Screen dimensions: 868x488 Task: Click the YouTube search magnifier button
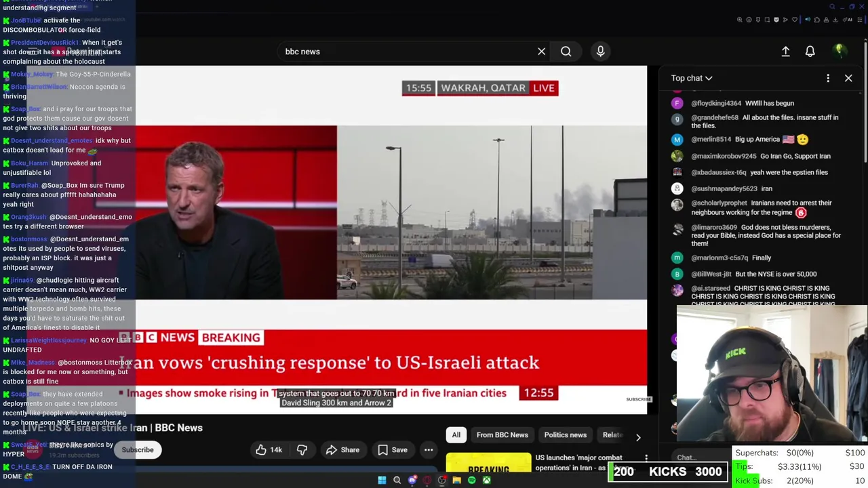[566, 52]
